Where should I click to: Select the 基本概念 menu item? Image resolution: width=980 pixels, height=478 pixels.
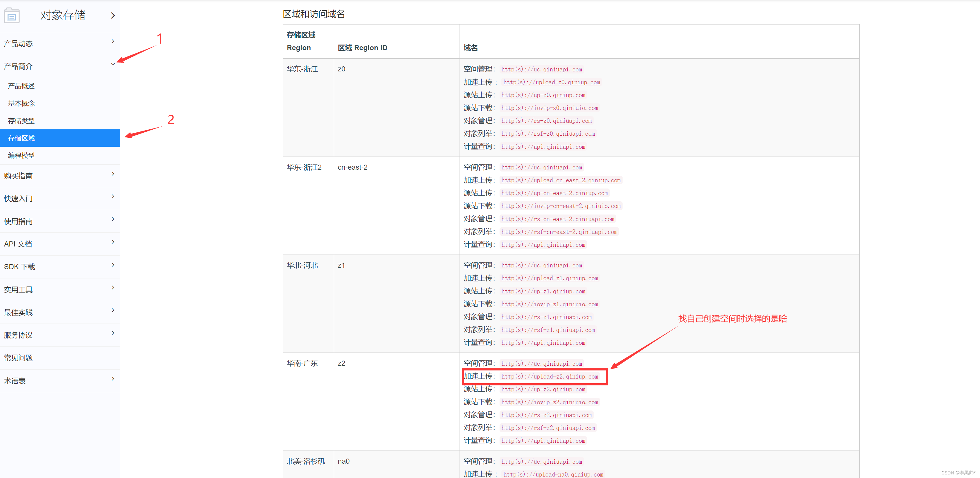point(21,103)
